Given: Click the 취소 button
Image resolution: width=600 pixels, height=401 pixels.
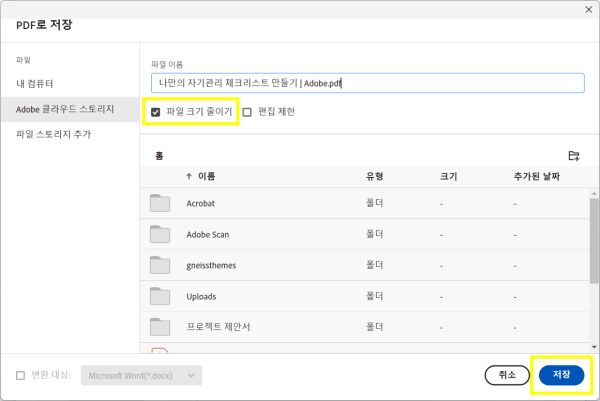Looking at the screenshot, I should coord(507,375).
